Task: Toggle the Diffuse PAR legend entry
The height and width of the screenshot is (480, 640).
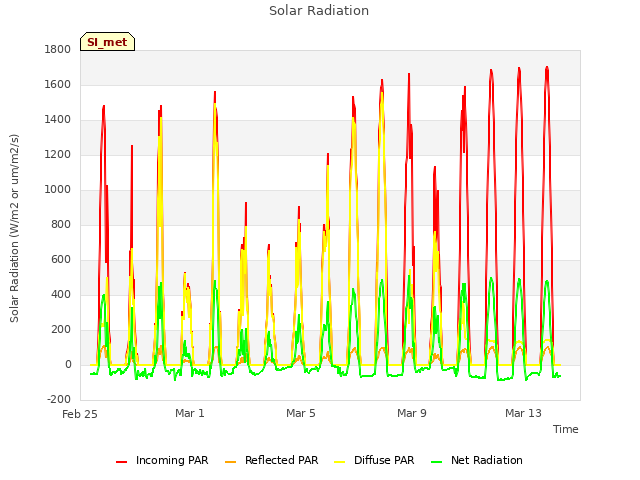Action: coord(374,460)
